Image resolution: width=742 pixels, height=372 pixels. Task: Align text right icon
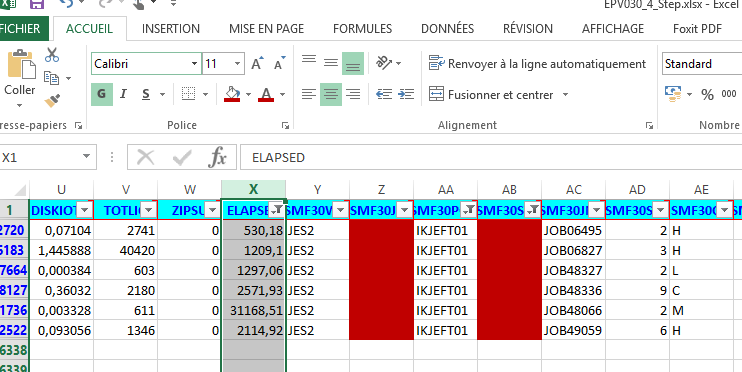[353, 94]
